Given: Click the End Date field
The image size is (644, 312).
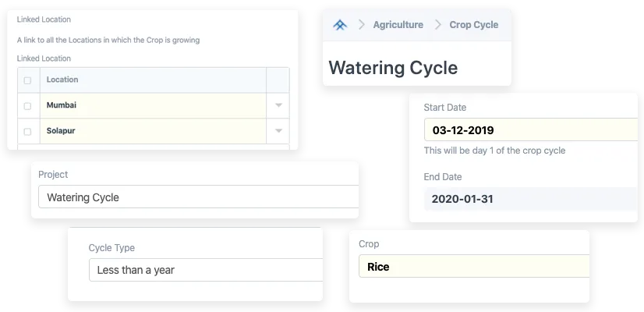Looking at the screenshot, I should [530, 199].
